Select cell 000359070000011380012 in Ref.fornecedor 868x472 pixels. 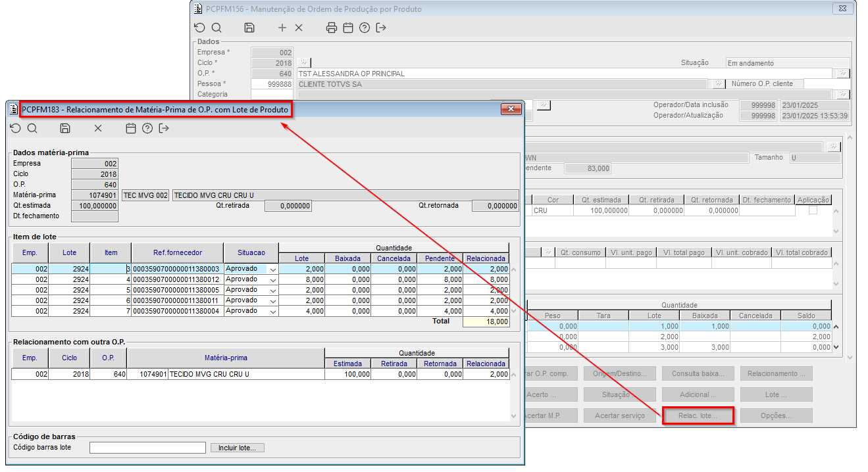tap(178, 279)
